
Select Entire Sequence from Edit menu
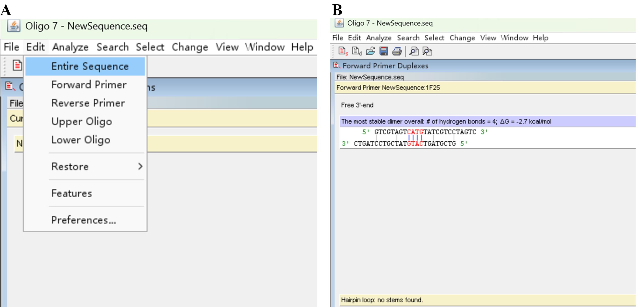[90, 66]
